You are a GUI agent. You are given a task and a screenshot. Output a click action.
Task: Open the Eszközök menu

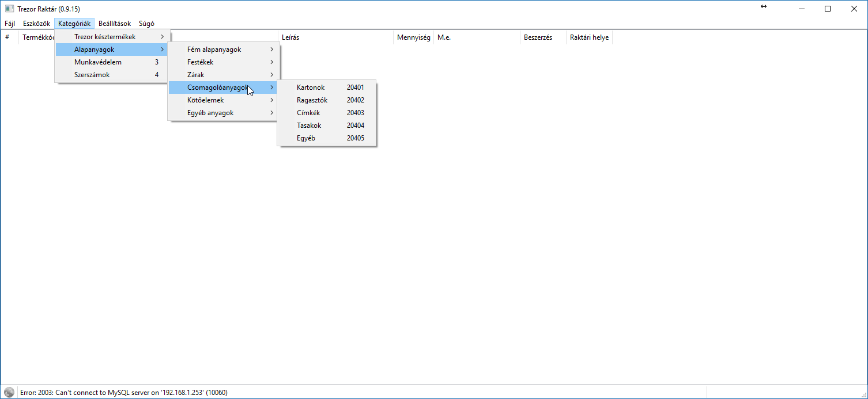click(36, 24)
